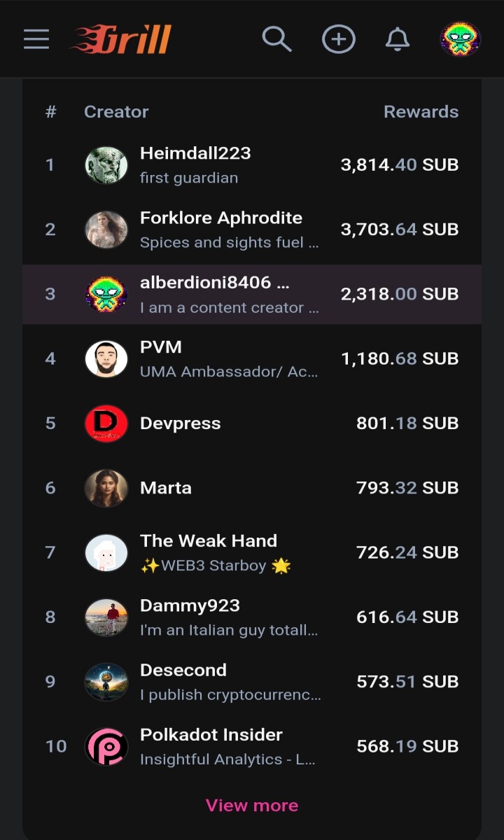Screen dimensions: 504x840
Task: Open Dammy923's profile name
Action: (190, 605)
